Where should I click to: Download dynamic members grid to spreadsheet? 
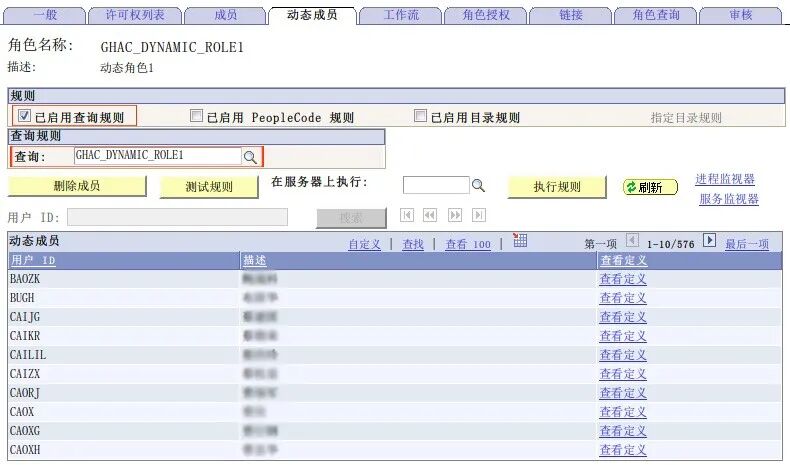click(x=520, y=240)
